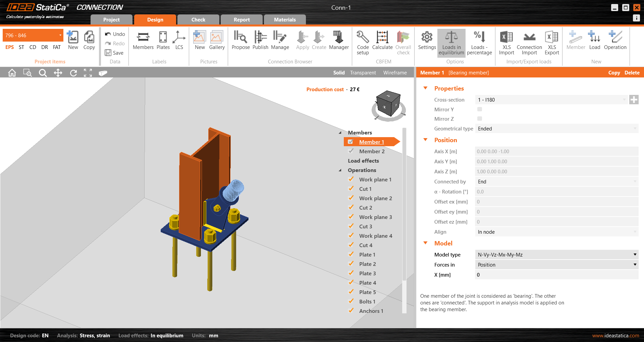Select the Members tool in the Labels group
The height and width of the screenshot is (342, 644).
143,40
